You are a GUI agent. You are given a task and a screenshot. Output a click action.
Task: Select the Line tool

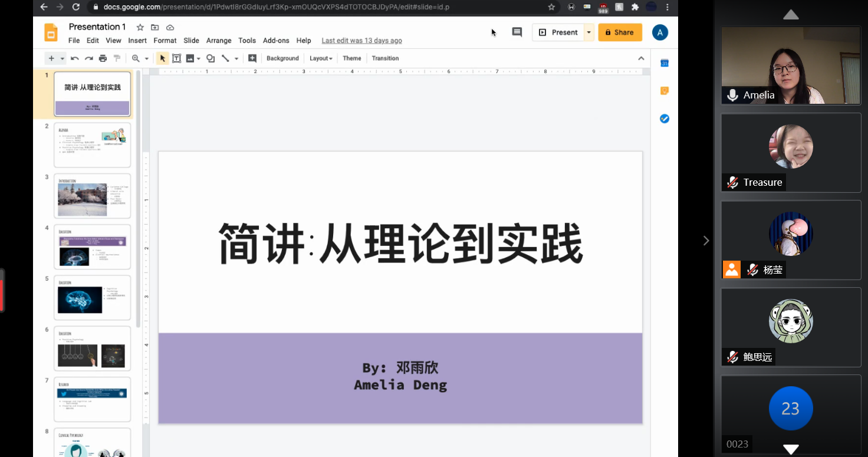225,58
